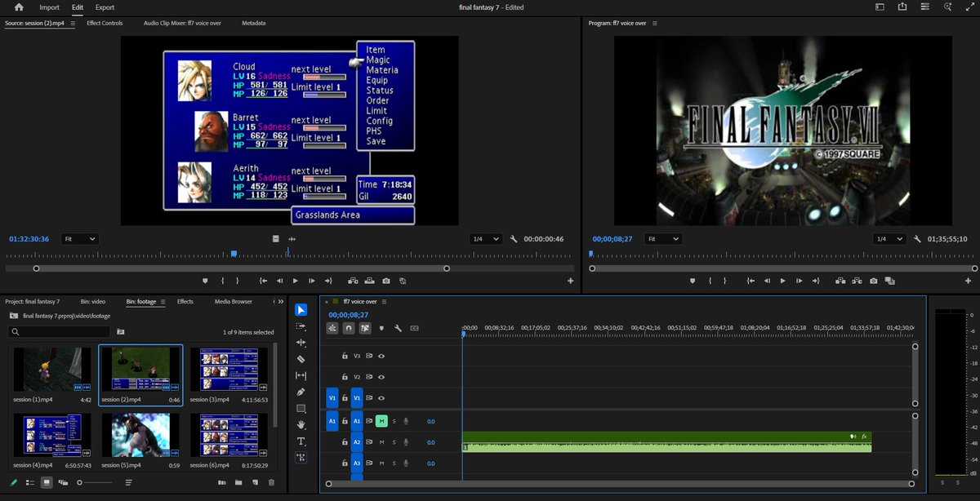
Task: Play the Source monitor clip
Action: pos(296,281)
